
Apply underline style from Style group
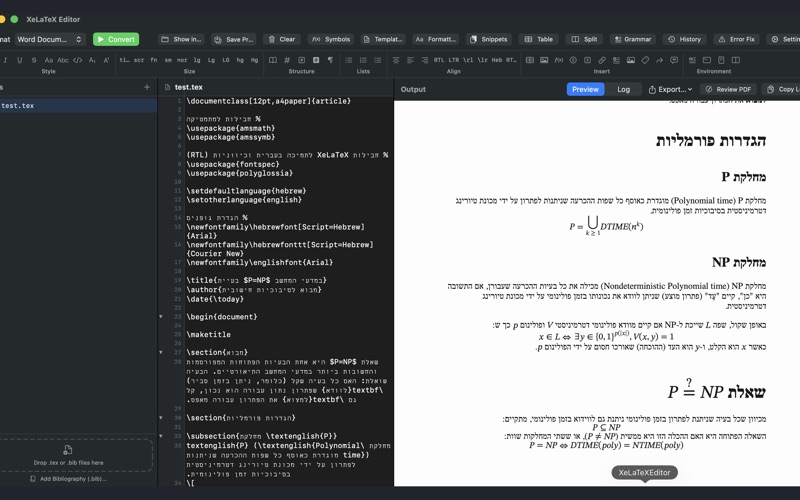pyautogui.click(x=19, y=60)
